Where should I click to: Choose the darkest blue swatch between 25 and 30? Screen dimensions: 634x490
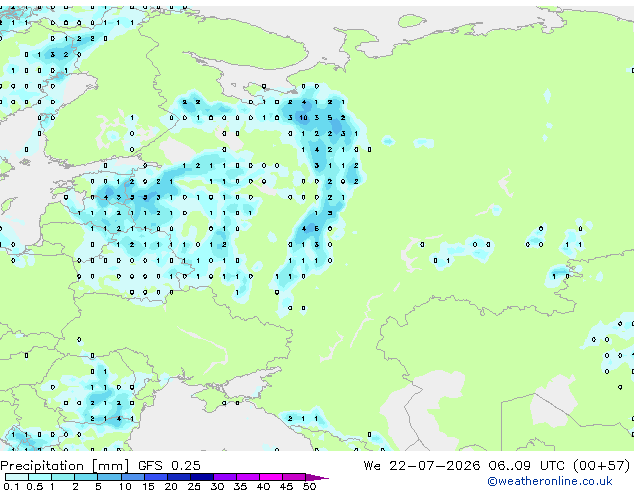pyautogui.click(x=201, y=477)
